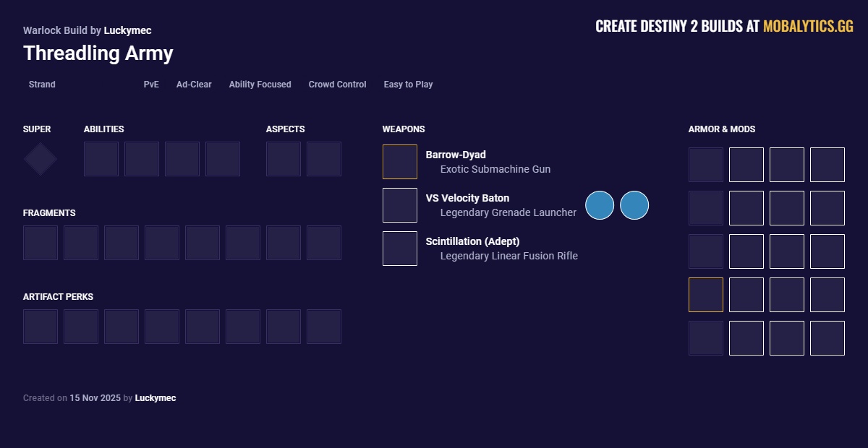Image resolution: width=868 pixels, height=448 pixels.
Task: Click the gold-bordered exotic armor slot
Action: click(706, 295)
